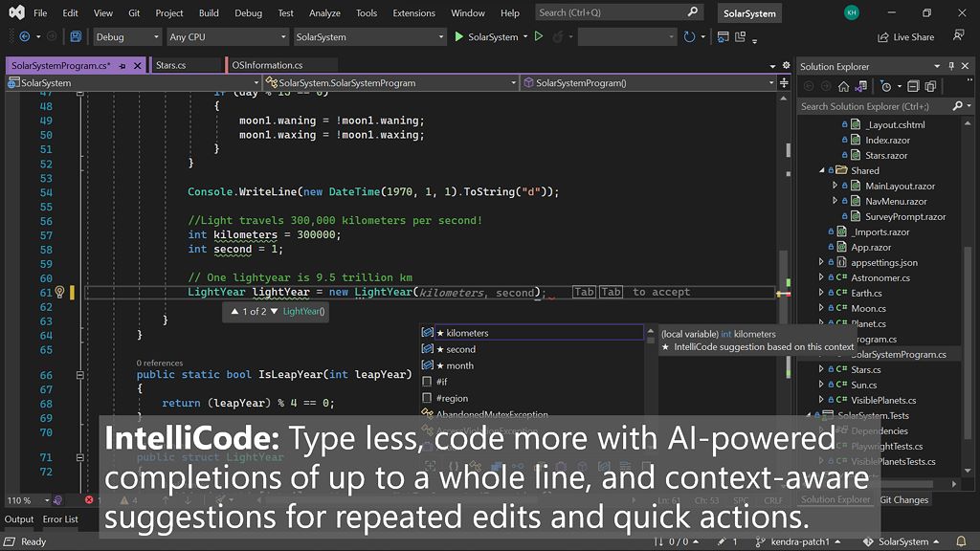The image size is (980, 551).
Task: Expand MainLayout.razor node
Action: pyautogui.click(x=835, y=186)
